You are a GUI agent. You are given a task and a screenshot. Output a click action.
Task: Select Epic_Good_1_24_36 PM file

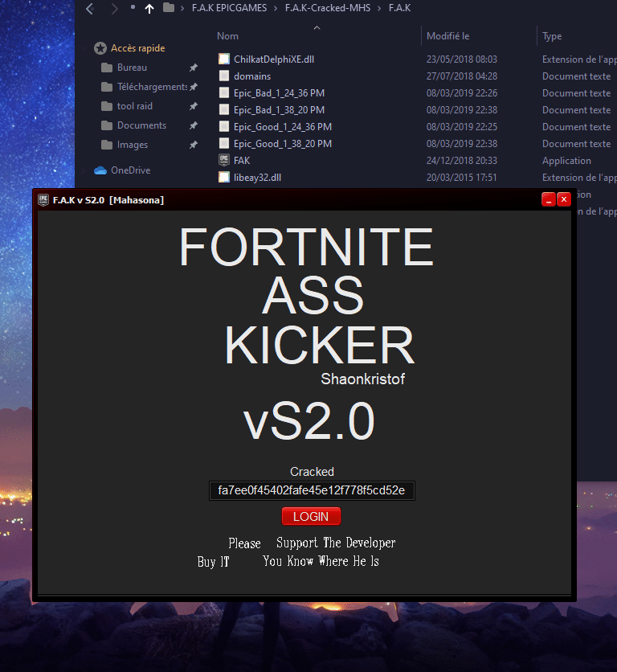282,127
